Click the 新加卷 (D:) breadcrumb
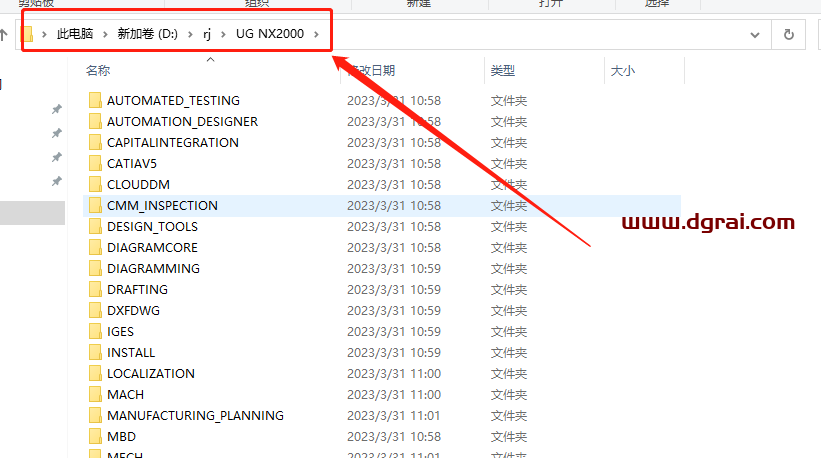Screen dimensions: 821x458 [x=147, y=34]
